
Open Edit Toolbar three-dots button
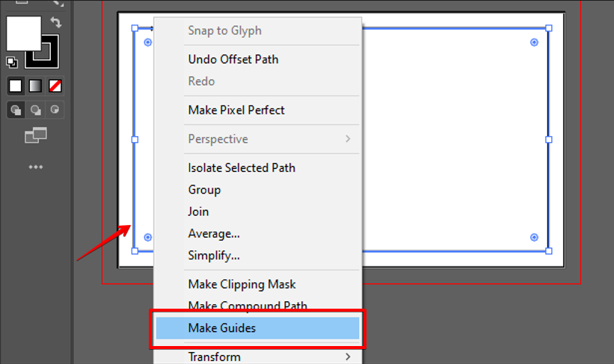click(x=36, y=167)
